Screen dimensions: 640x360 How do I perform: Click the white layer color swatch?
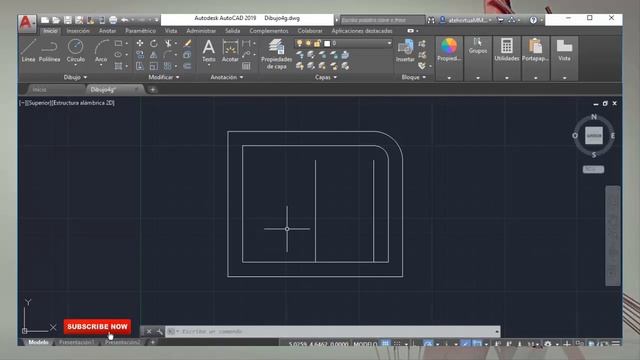click(x=327, y=43)
